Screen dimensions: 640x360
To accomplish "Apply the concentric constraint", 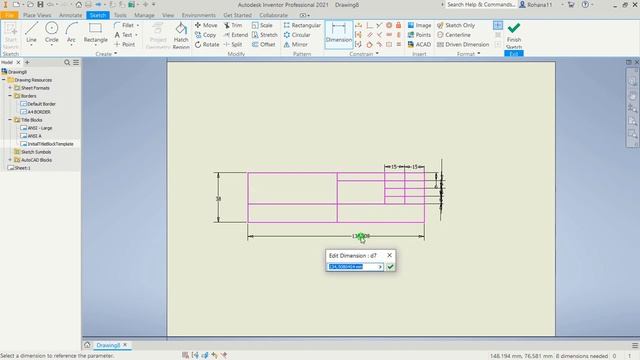I will (389, 25).
